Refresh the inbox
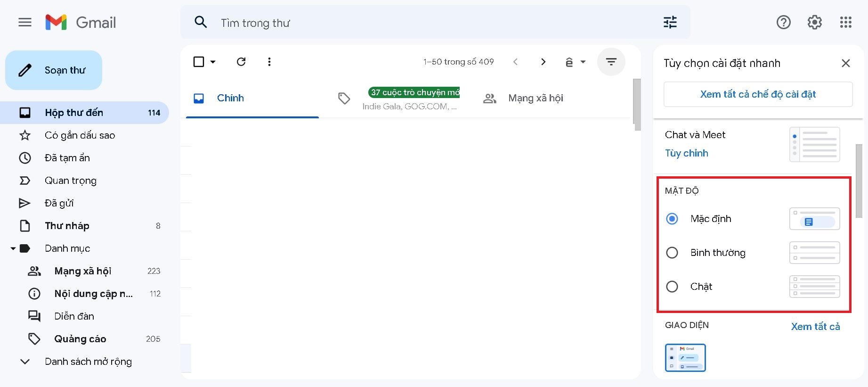Screen dimensions: 868x387 point(241,62)
